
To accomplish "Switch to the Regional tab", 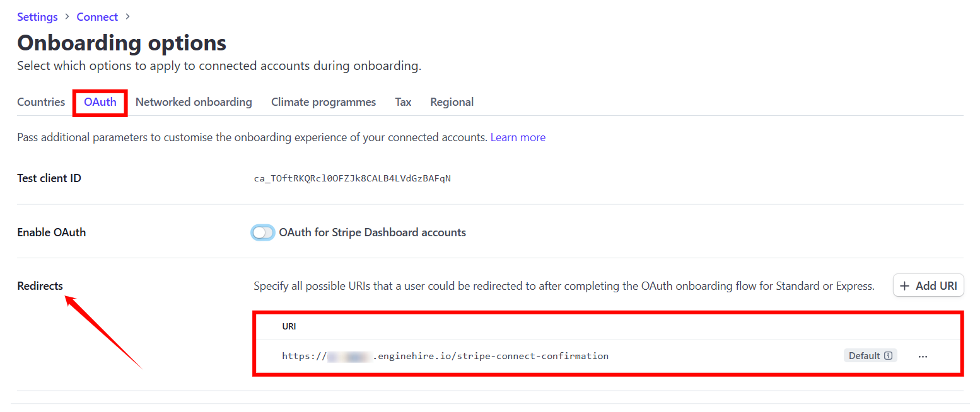I will tap(452, 102).
